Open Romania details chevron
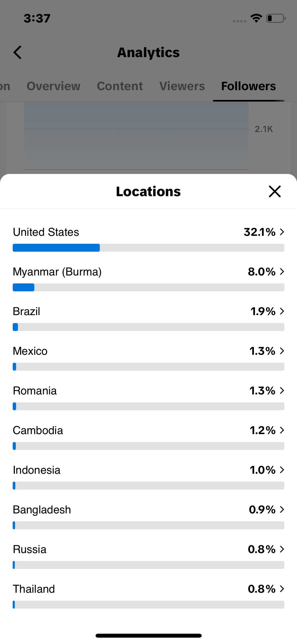The width and height of the screenshot is (297, 644). pos(282,390)
